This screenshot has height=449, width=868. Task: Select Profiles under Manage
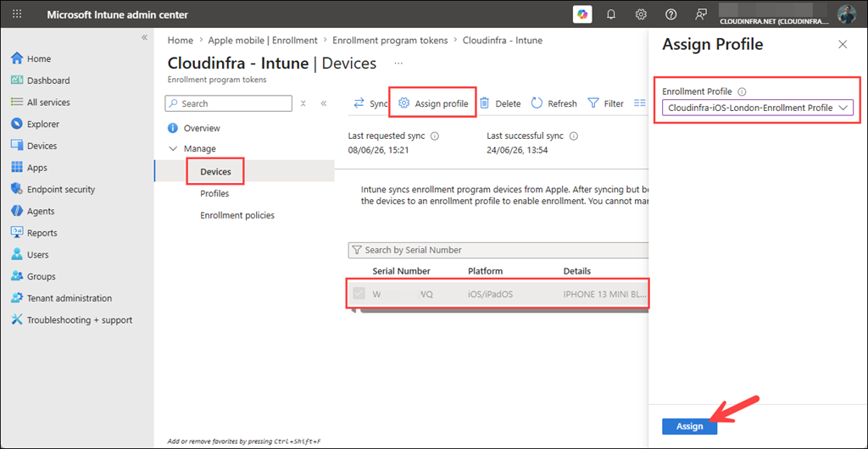pyautogui.click(x=214, y=193)
